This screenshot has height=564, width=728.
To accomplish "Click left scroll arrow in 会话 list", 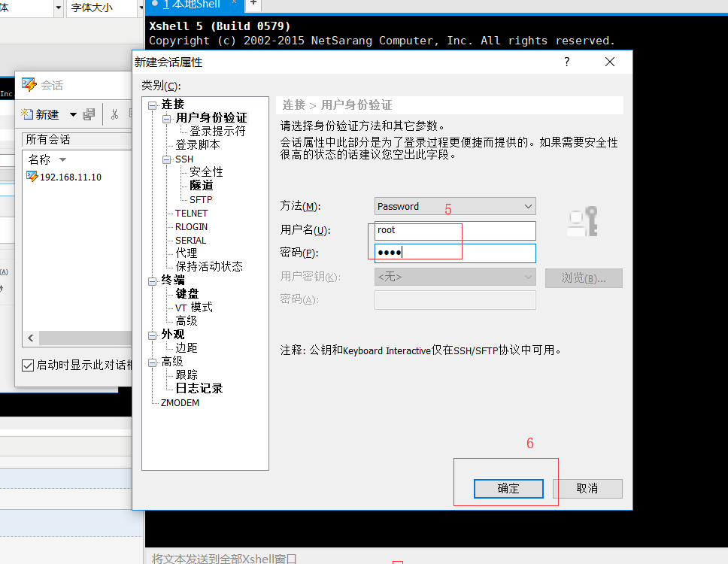I will click(31, 338).
